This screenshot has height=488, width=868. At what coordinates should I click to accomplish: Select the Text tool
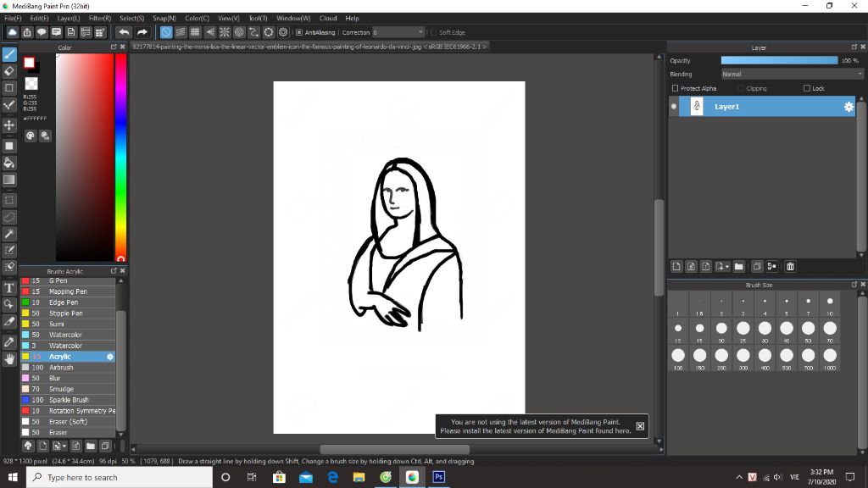9,288
